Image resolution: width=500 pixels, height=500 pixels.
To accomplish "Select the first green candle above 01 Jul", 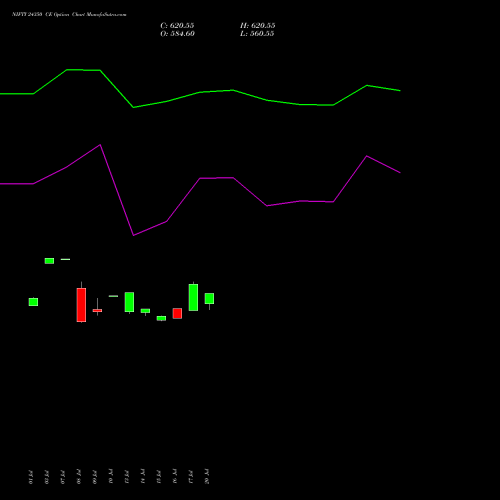I will [x=33, y=302].
